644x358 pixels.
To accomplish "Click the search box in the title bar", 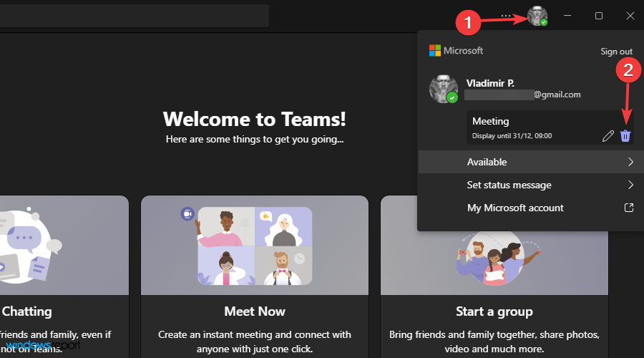I will tap(135, 16).
